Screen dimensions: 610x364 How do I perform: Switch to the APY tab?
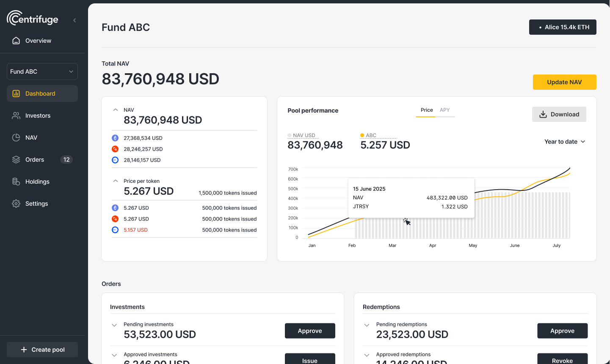[x=445, y=110]
